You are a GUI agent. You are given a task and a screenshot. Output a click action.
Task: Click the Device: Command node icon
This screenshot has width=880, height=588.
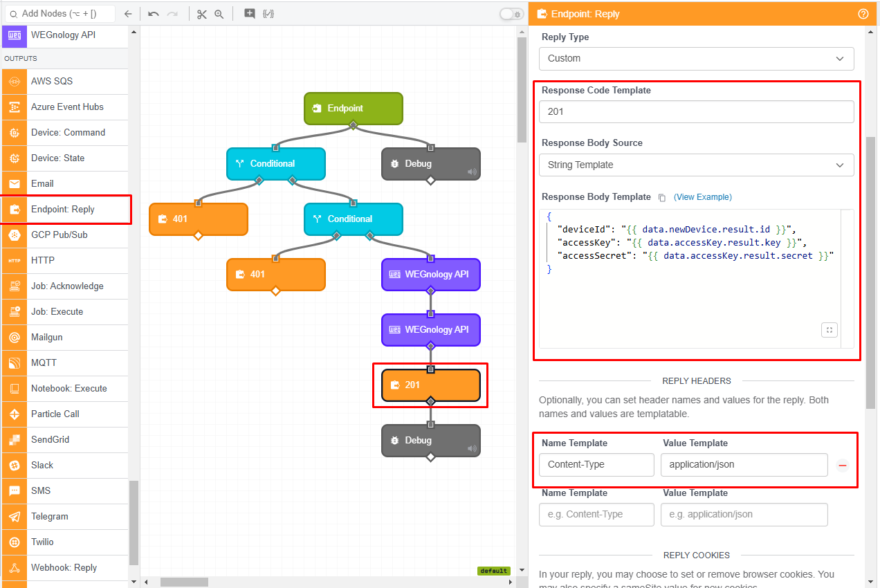(x=15, y=133)
